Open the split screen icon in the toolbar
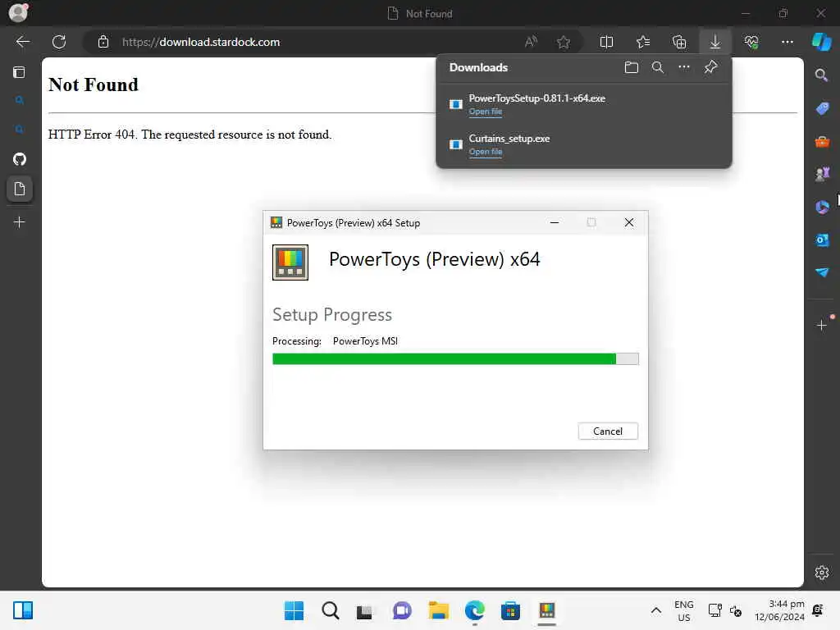Image resolution: width=840 pixels, height=630 pixels. coord(606,42)
